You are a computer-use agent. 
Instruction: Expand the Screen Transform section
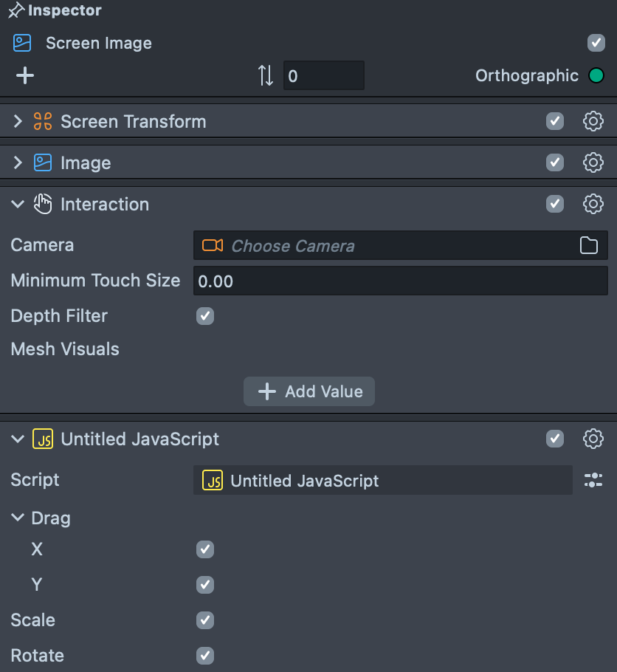click(18, 122)
